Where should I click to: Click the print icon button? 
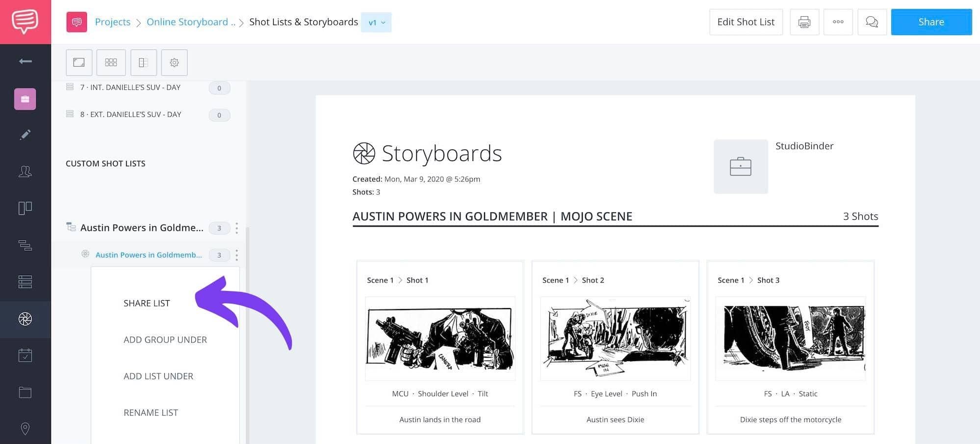[x=804, y=22]
